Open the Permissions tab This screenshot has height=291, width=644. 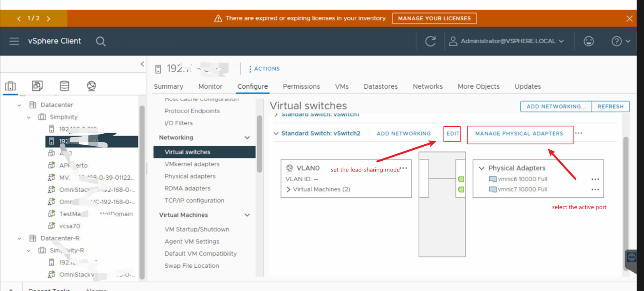pyautogui.click(x=301, y=86)
